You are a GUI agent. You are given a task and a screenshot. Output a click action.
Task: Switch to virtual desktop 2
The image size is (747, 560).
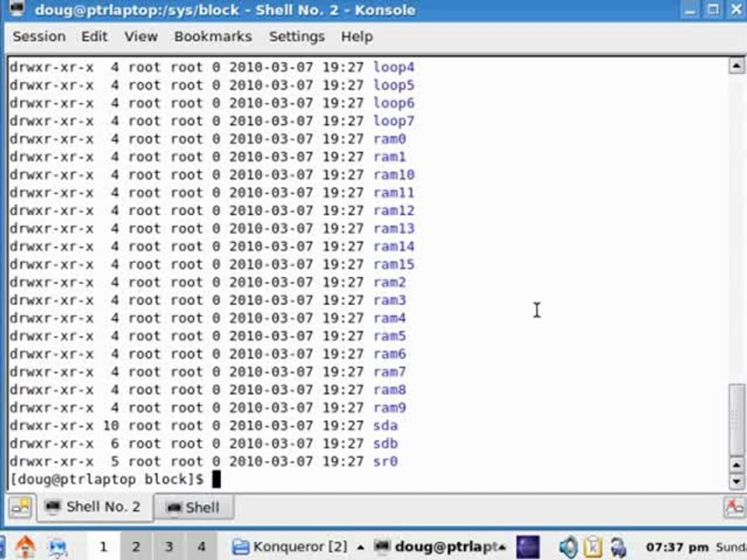pyautogui.click(x=135, y=547)
